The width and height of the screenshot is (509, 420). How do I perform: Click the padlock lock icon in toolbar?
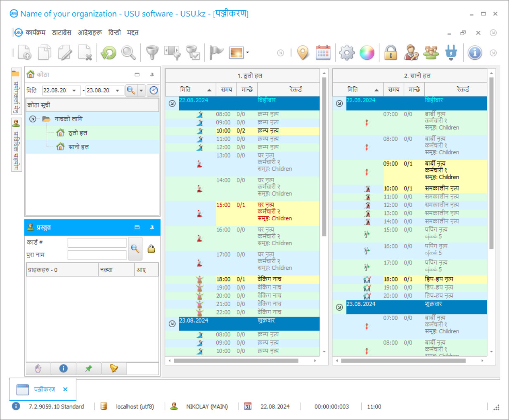pos(391,53)
